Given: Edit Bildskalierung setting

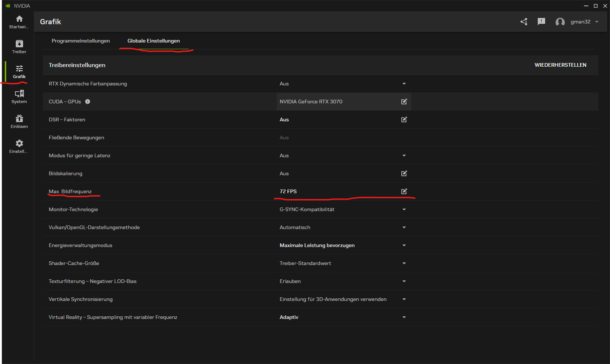Looking at the screenshot, I should (x=404, y=173).
